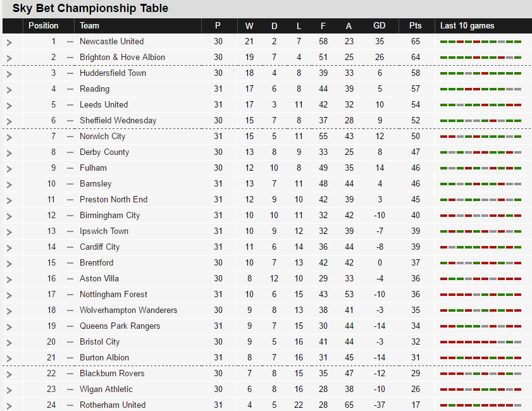Select the Wolverhampton Wanderers team name
This screenshot has height=411, width=532.
128,310
